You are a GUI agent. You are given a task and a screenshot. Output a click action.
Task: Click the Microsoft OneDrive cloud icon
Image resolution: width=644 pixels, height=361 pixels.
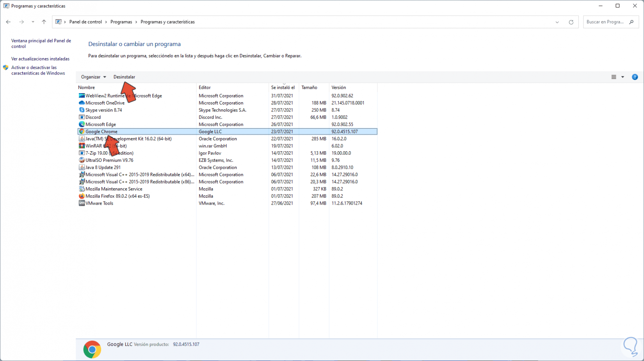[x=82, y=103]
